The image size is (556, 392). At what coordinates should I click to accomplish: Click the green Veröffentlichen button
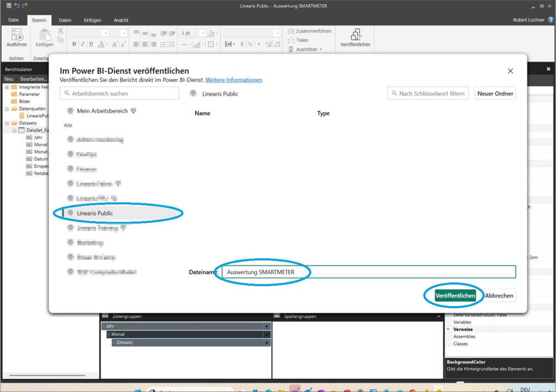(455, 295)
